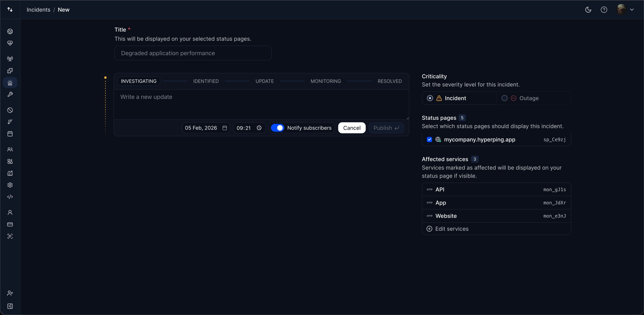Click the Publish button
This screenshot has height=315, width=644.
[x=386, y=128]
